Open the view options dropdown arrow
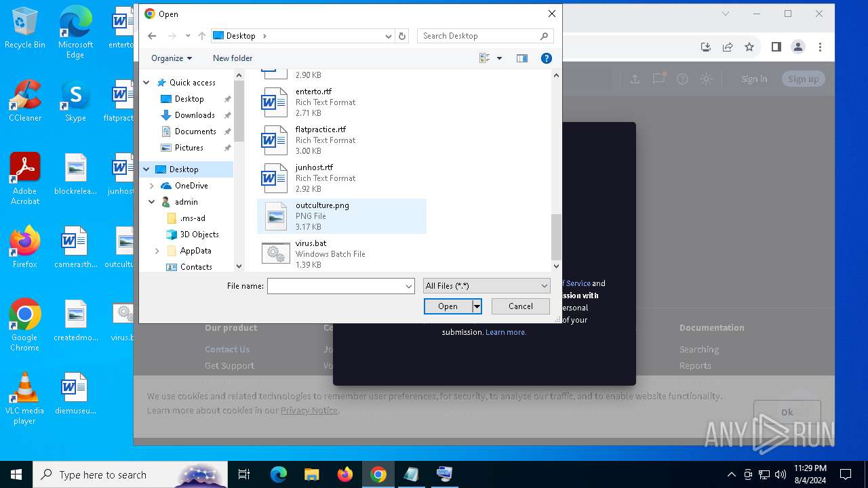The image size is (868, 488). click(500, 58)
